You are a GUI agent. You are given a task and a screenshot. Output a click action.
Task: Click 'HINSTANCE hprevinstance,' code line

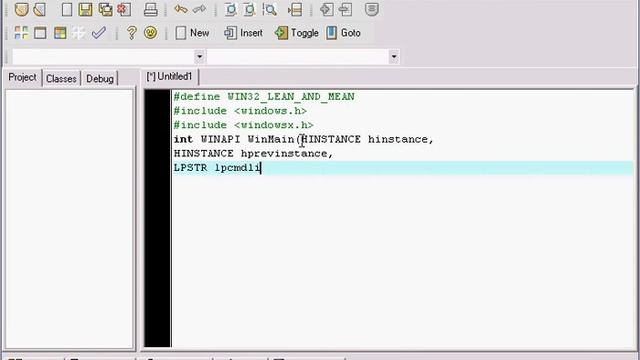[x=253, y=153]
